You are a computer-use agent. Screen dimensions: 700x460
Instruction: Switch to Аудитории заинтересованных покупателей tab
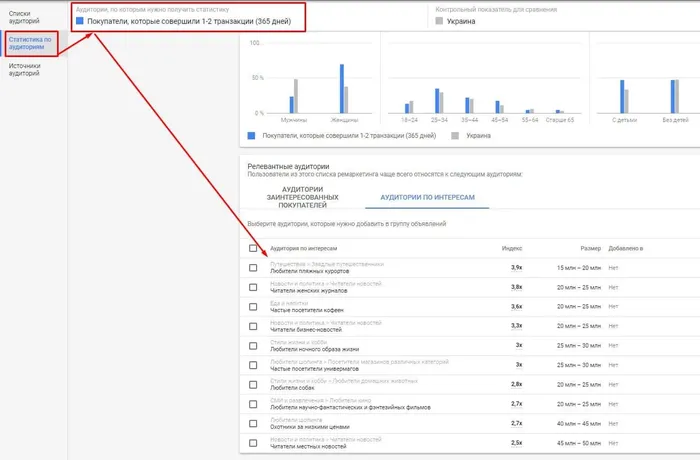pyautogui.click(x=303, y=197)
